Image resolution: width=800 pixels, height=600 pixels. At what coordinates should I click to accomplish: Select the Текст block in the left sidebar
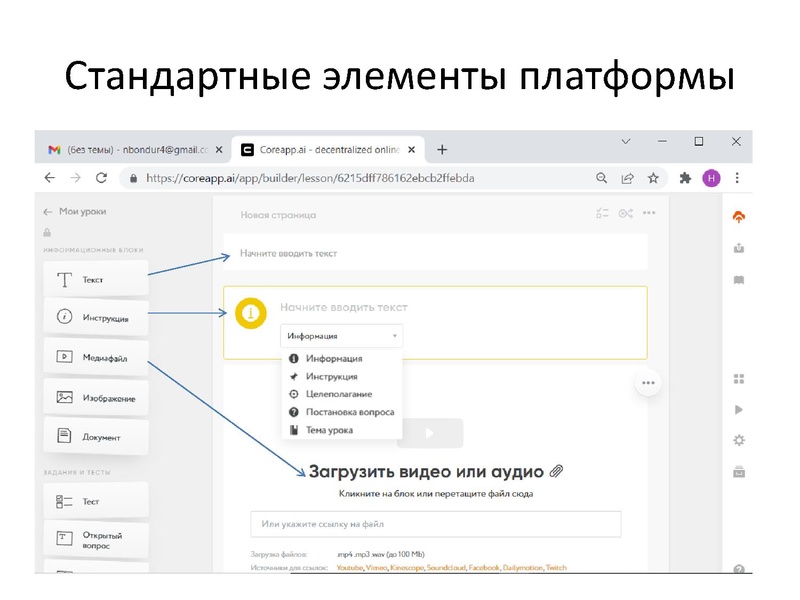tap(95, 278)
